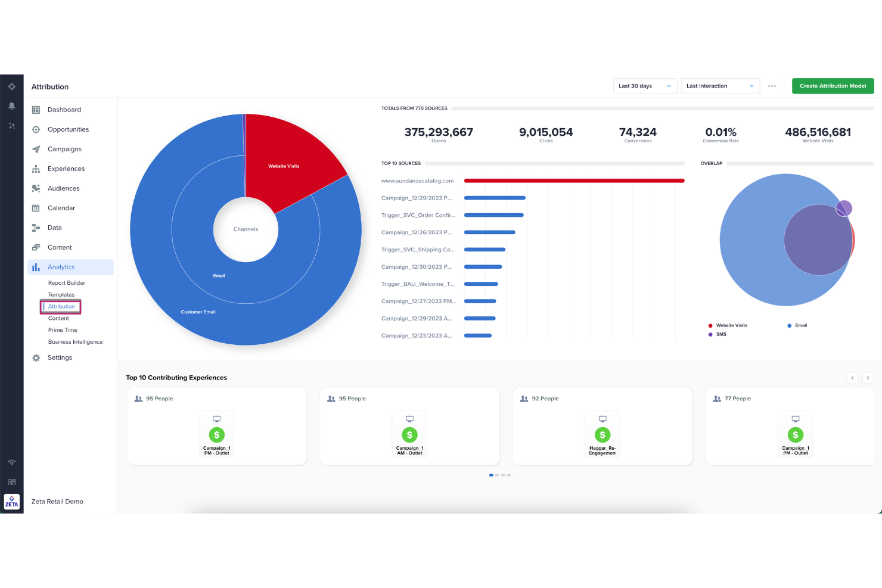
Task: Select Trigger_SVC_Order Confir... source row
Action: pyautogui.click(x=418, y=215)
